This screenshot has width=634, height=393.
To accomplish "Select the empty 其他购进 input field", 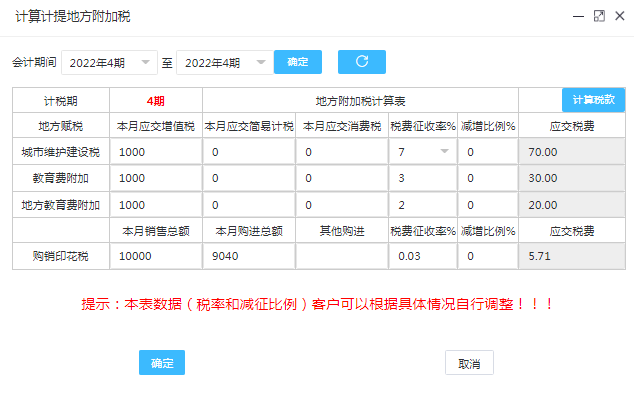I will click(x=342, y=256).
